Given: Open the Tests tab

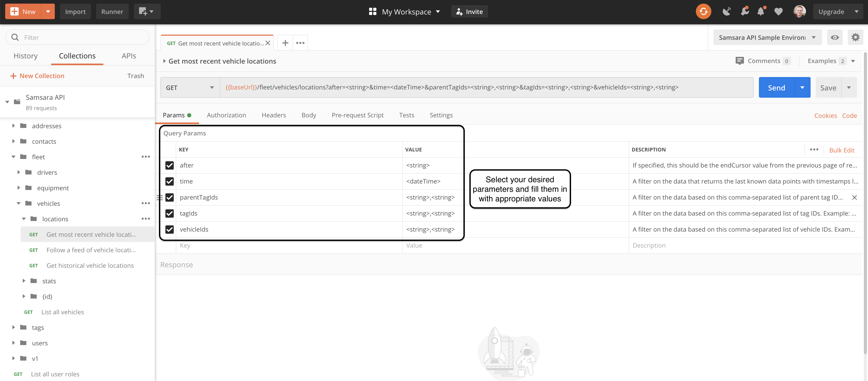Looking at the screenshot, I should tap(406, 115).
